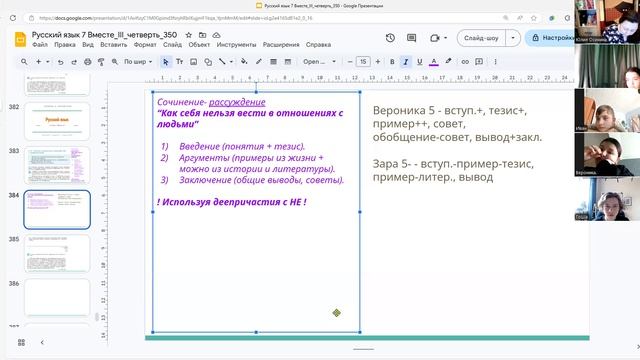
Task: Check cloud save status icon
Action: click(216, 35)
